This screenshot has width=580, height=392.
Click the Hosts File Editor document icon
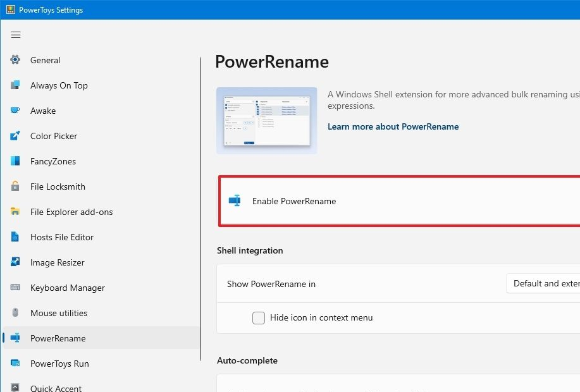point(15,236)
